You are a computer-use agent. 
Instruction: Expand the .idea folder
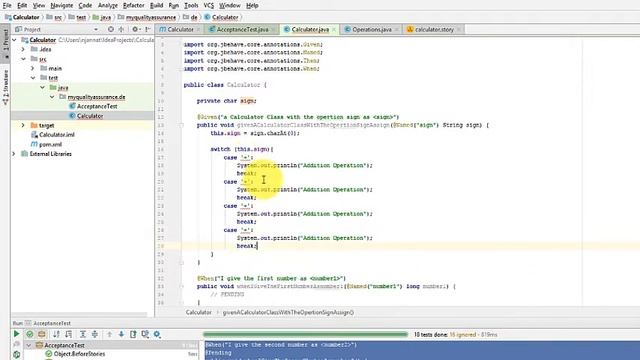tap(23, 49)
